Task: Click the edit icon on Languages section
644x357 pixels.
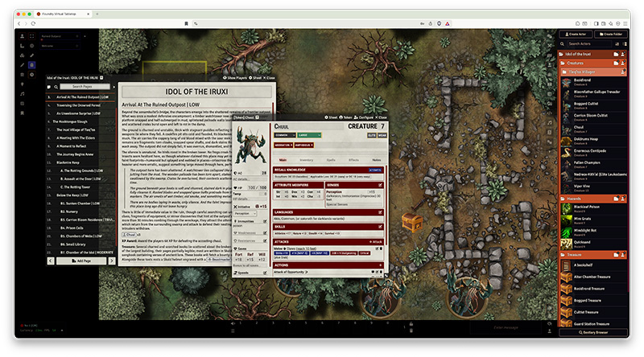Action: 380,211
